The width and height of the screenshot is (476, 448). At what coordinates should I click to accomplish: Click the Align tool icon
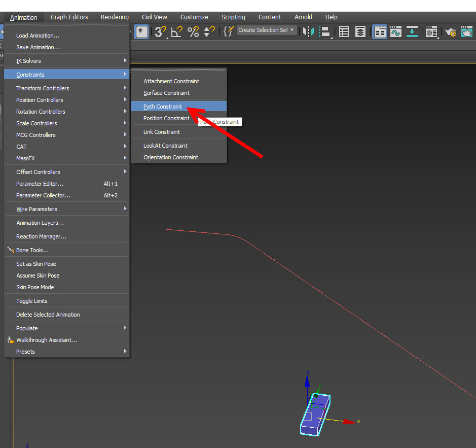325,31
